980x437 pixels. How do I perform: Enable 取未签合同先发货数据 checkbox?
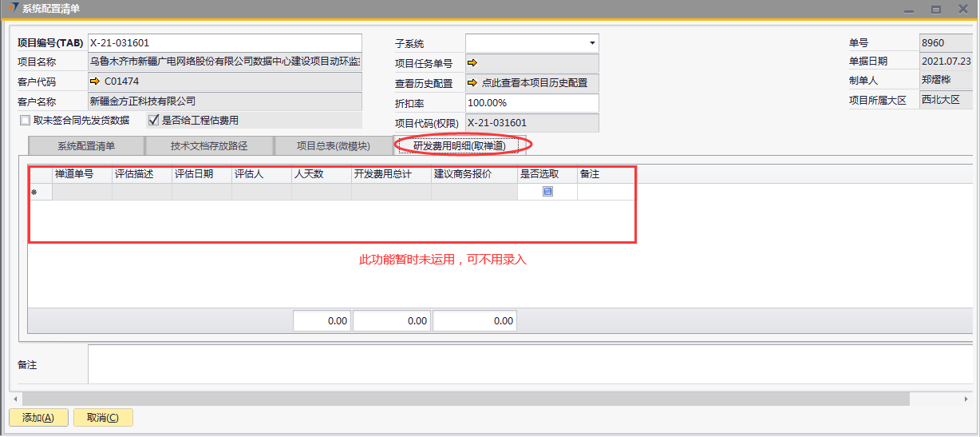pyautogui.click(x=26, y=121)
